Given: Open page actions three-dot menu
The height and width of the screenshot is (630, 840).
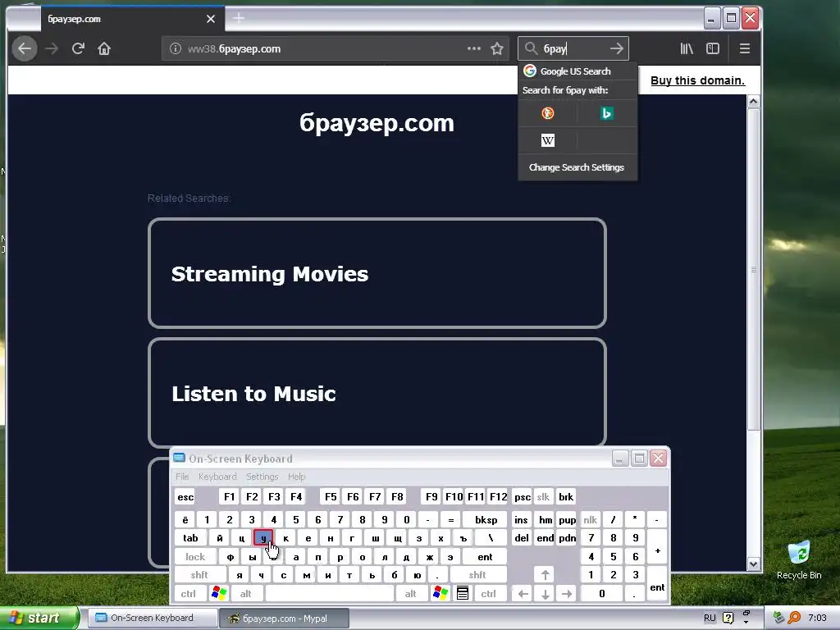Looking at the screenshot, I should pos(473,48).
